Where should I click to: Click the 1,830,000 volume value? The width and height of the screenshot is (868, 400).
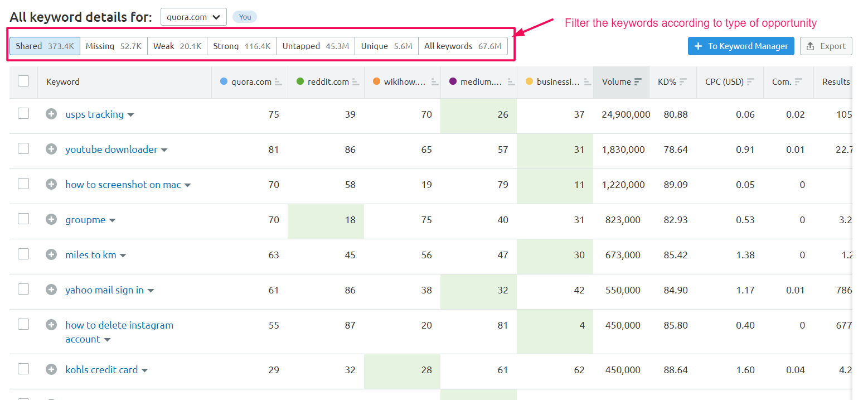(x=623, y=150)
